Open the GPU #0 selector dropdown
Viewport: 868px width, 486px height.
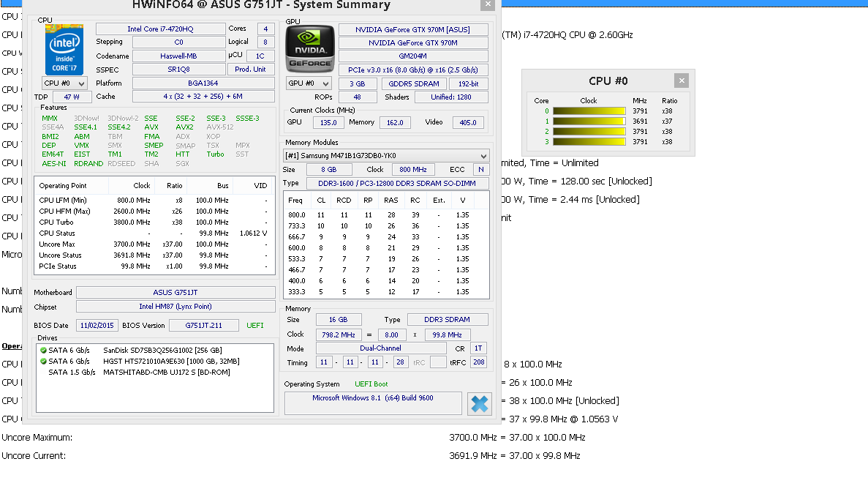(309, 83)
